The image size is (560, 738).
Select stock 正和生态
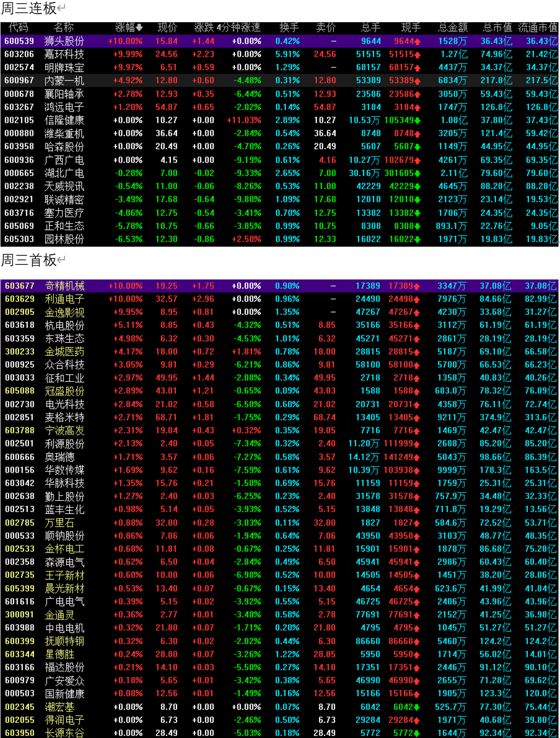64,226
